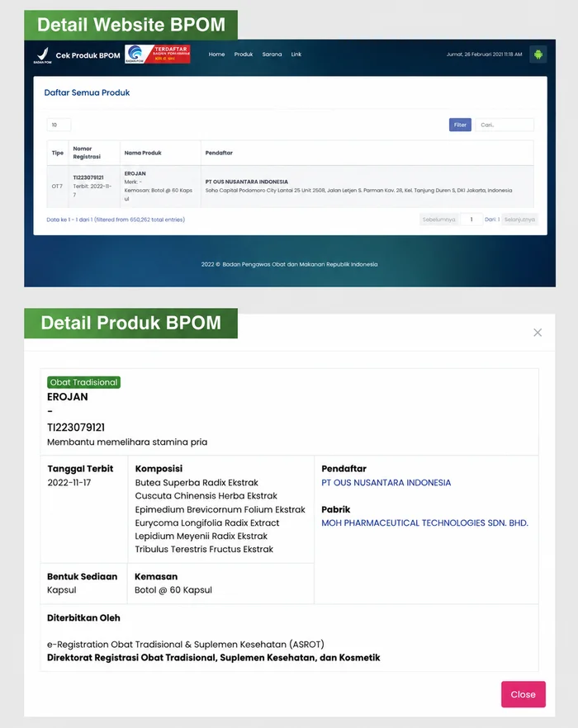
Task: Click the Sebelumnya pagination button
Action: [x=439, y=220]
